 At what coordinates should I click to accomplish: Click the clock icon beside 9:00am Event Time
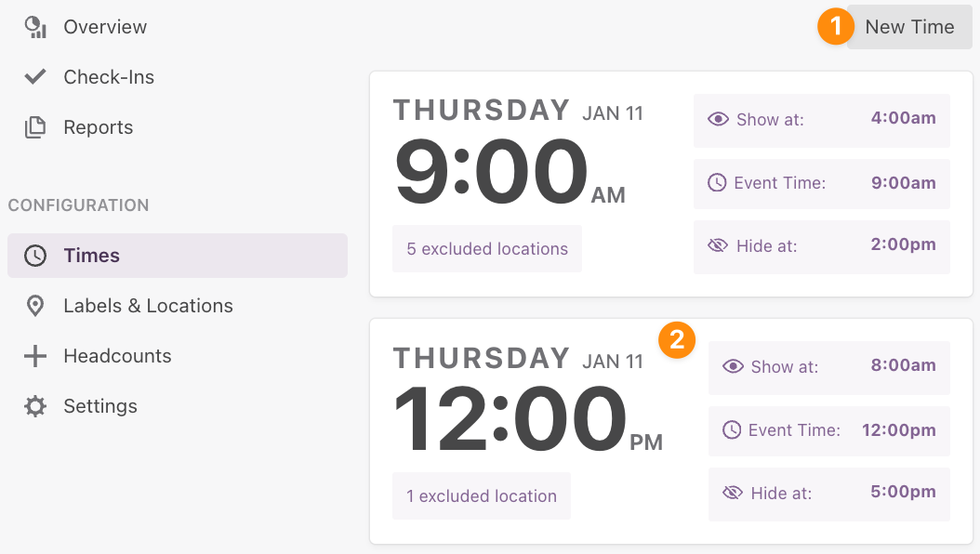(717, 183)
